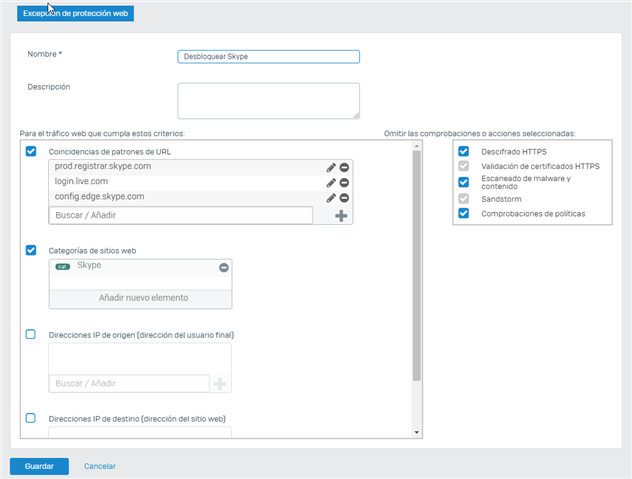Viewport: 632px width, 479px height.
Task: Uncheck the Descifrado HTTPS option
Action: (x=464, y=151)
